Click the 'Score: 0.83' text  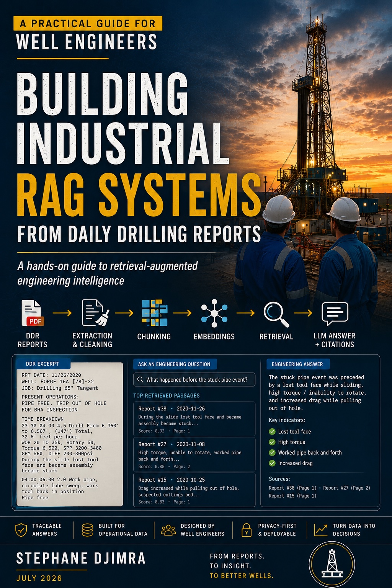click(x=151, y=502)
